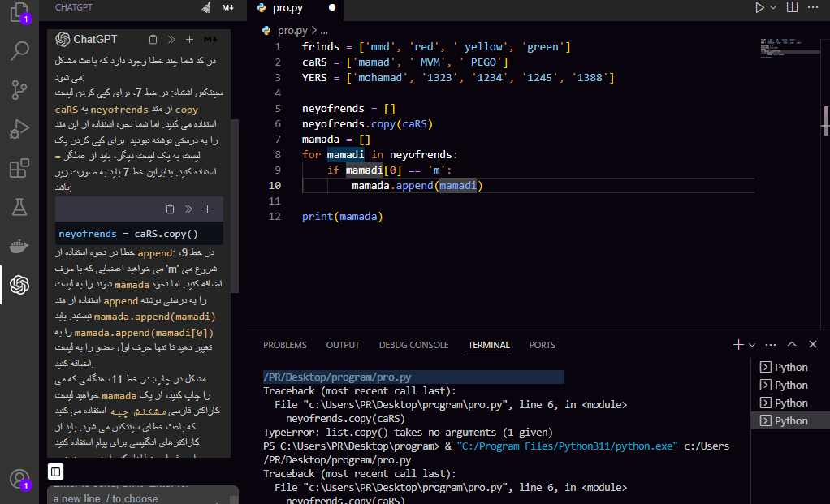
Task: Open the Search view in the activity bar
Action: tap(19, 52)
